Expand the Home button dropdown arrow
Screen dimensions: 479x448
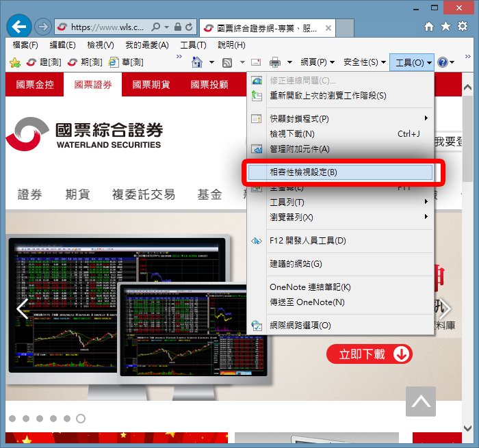211,63
